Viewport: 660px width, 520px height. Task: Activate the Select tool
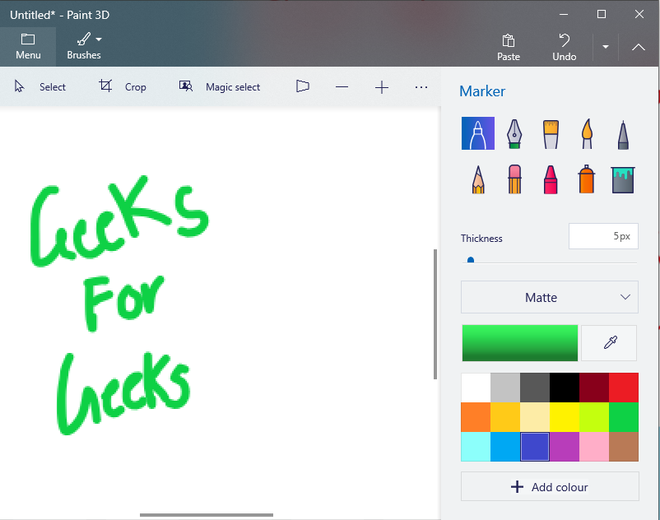tap(40, 87)
